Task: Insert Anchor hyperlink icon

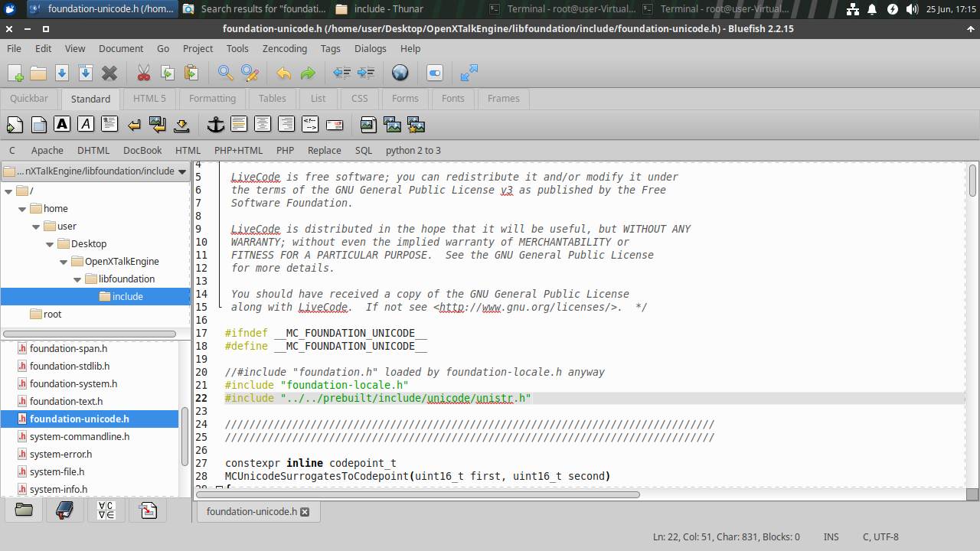Action: pyautogui.click(x=216, y=124)
